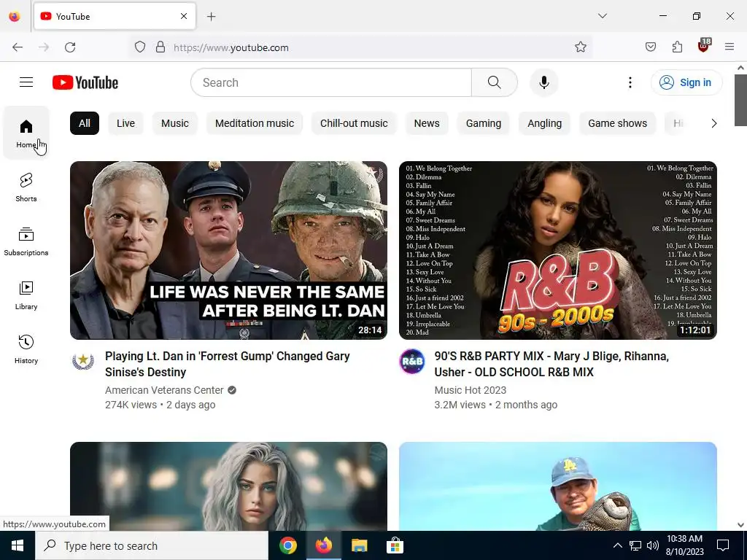Image resolution: width=747 pixels, height=560 pixels.
Task: Launch Chrome from the taskbar
Action: point(287,545)
